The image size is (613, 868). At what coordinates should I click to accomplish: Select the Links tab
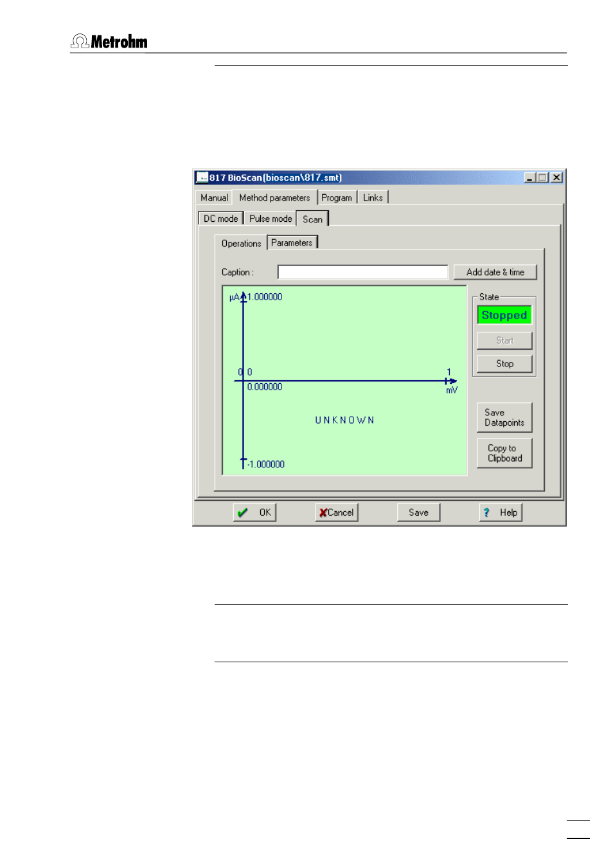click(373, 198)
